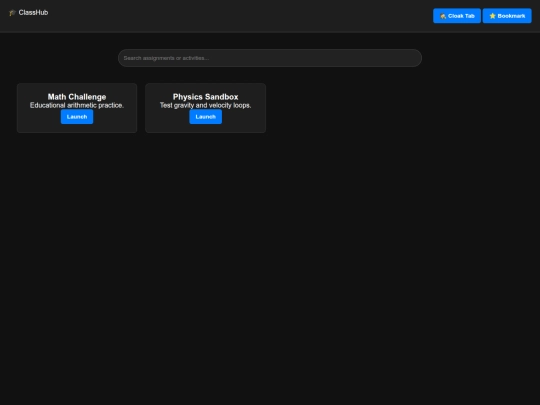Click 'Test gravity and velocity loops.' description
The height and width of the screenshot is (405, 540).
(206, 105)
